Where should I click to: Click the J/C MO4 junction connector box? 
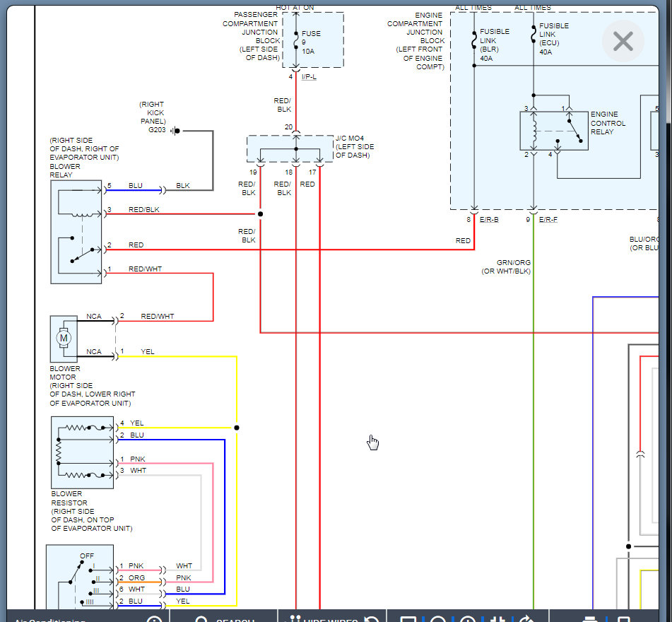pos(290,149)
